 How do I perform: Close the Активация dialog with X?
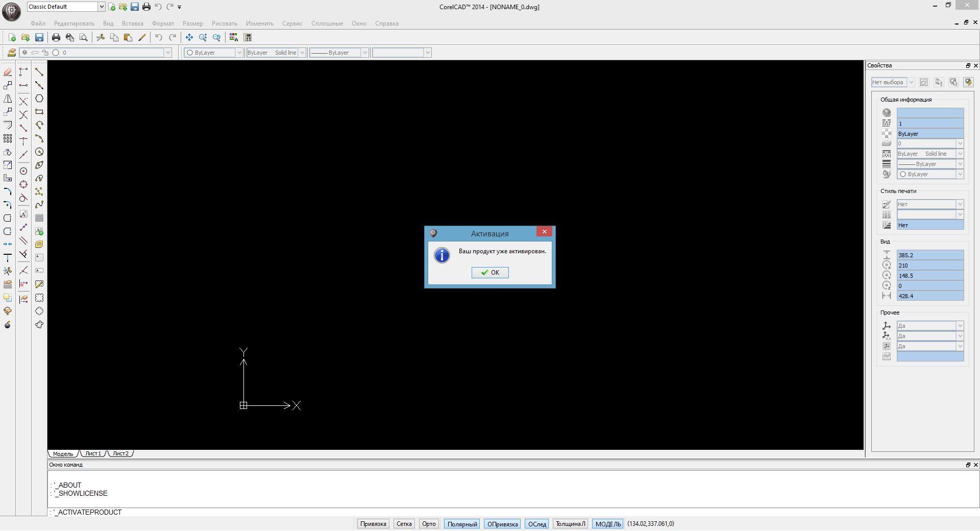(544, 232)
